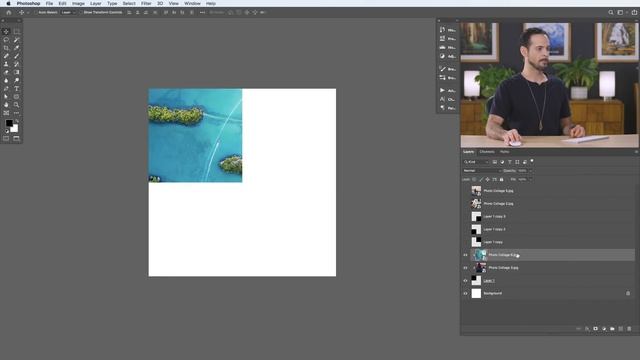Viewport: 640px width, 360px height.
Task: Create a new group folder icon
Action: 612,329
